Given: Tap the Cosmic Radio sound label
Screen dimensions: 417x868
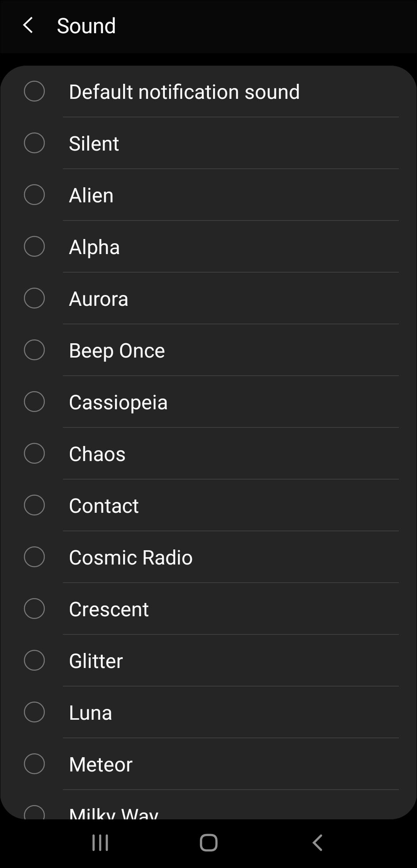Looking at the screenshot, I should pos(131,557).
